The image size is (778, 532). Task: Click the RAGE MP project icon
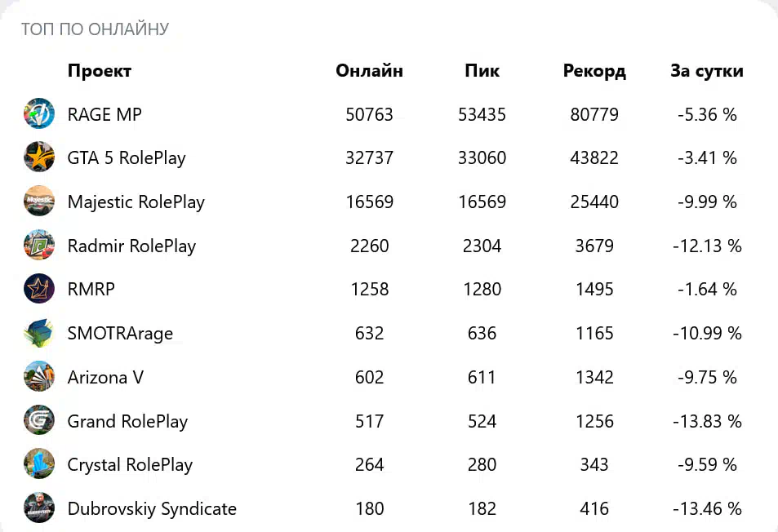(x=39, y=113)
